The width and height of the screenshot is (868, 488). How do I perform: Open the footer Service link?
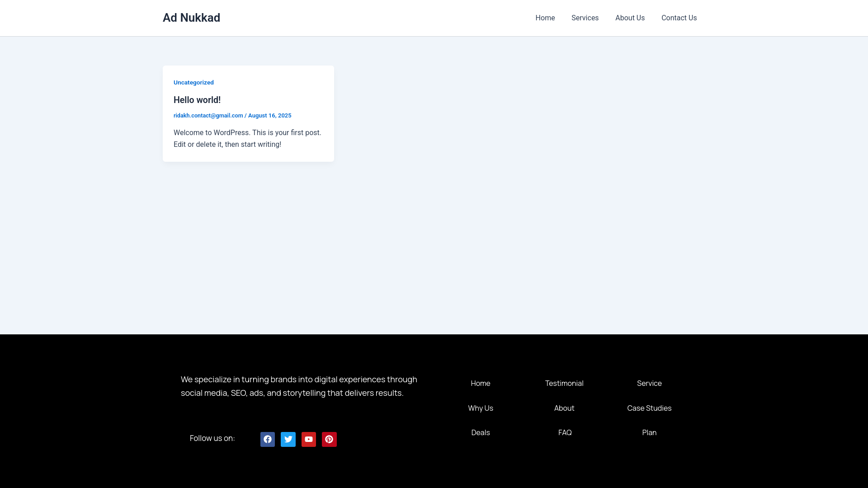coord(649,383)
